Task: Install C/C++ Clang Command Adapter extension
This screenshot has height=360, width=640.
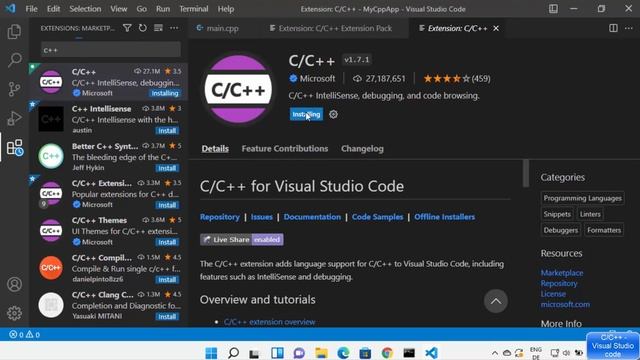Action: [x=167, y=316]
